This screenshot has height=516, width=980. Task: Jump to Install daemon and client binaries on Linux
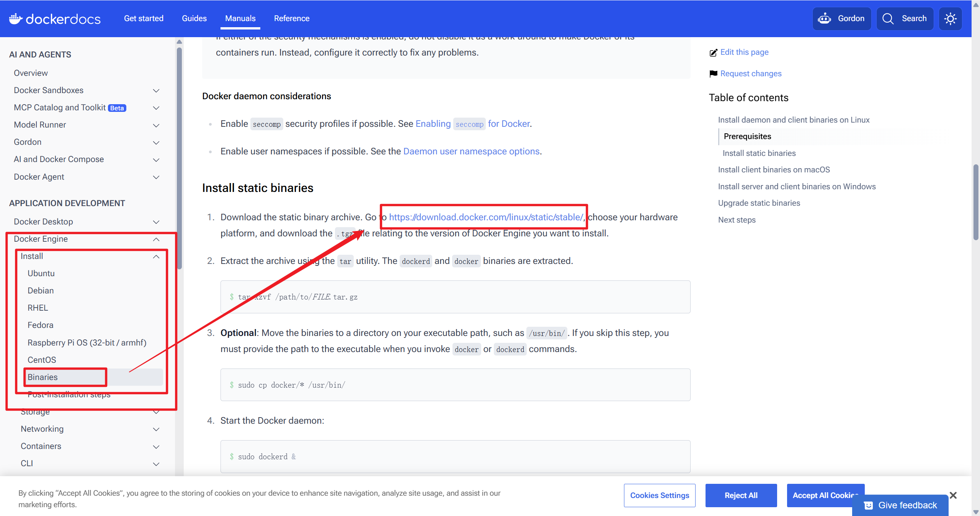tap(794, 120)
